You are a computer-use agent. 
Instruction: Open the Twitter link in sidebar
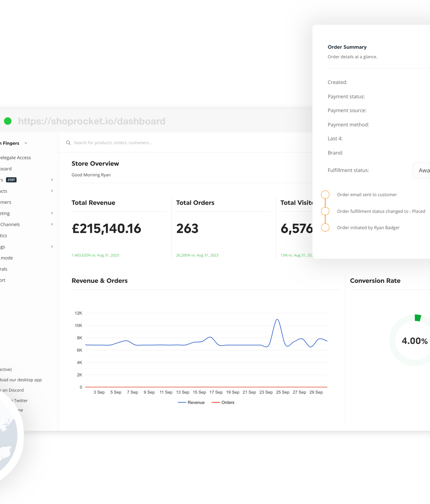click(x=20, y=401)
